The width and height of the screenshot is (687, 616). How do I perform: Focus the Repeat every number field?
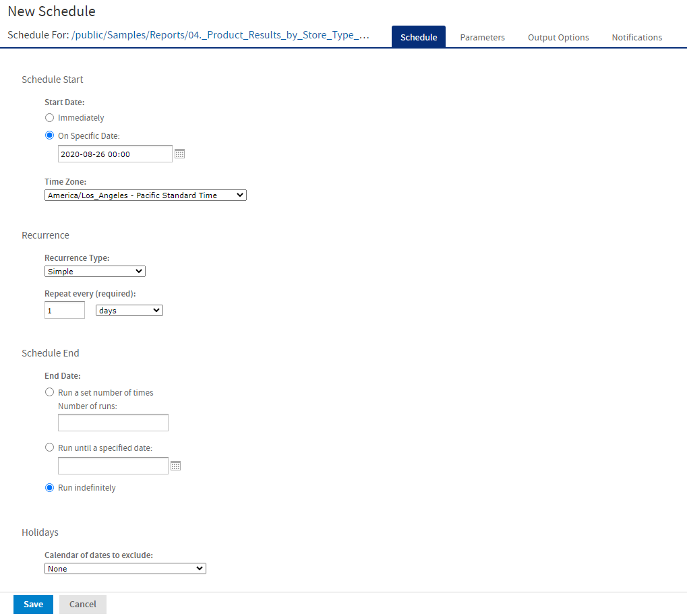coord(65,310)
